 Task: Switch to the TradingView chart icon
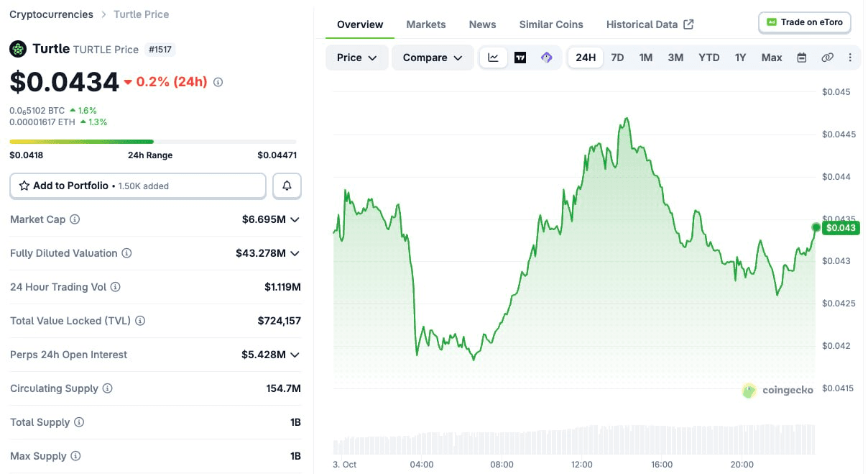pyautogui.click(x=520, y=58)
